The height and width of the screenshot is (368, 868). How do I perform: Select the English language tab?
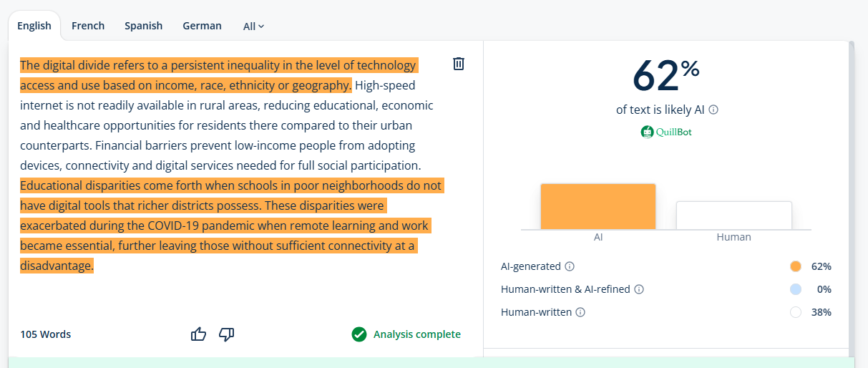pyautogui.click(x=34, y=26)
